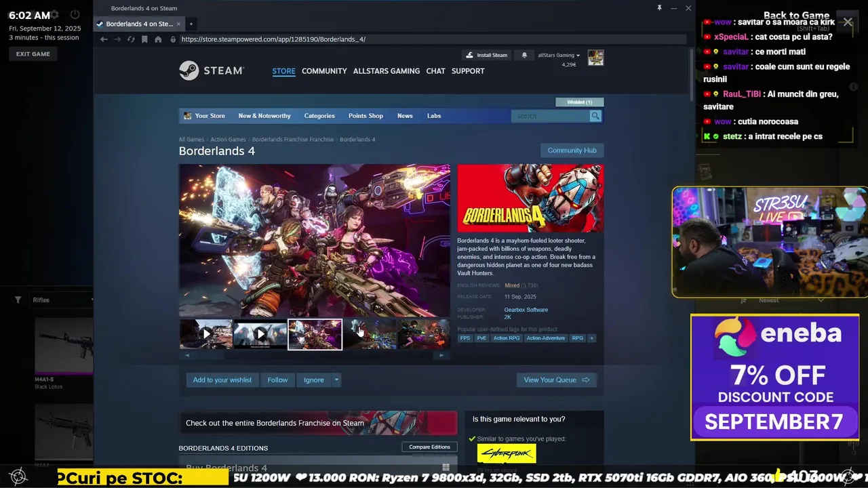
Task: Open the Wishlist (1) button
Action: (580, 102)
